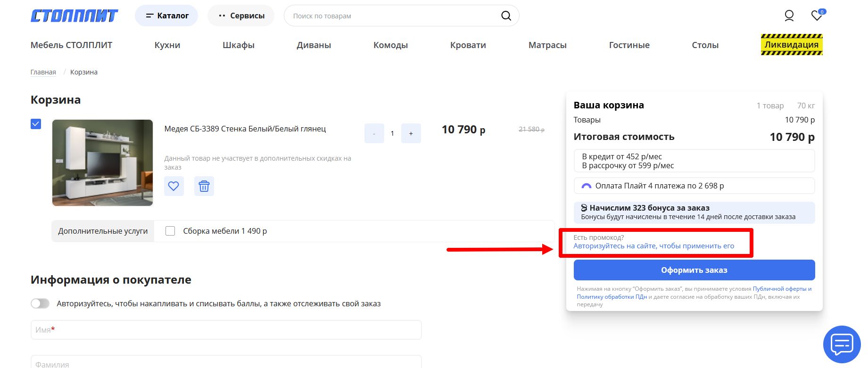Remove item with the trash bin icon
This screenshot has height=368, width=868.
click(x=204, y=186)
